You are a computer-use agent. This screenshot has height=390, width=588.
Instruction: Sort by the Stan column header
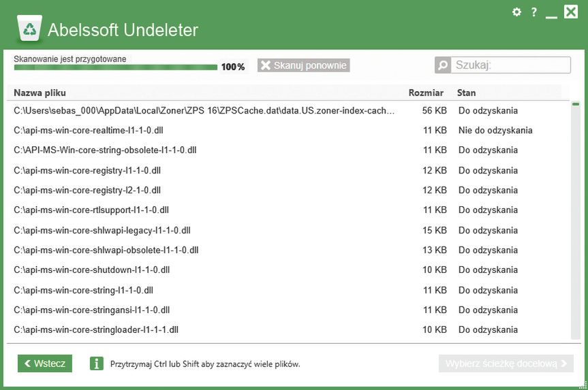466,93
